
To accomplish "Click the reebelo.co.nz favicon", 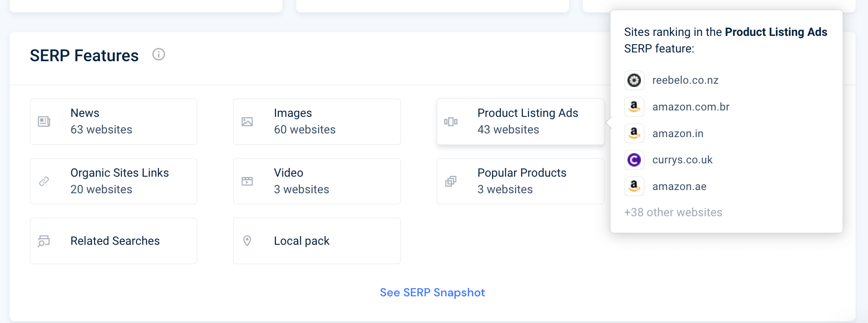I will (x=634, y=80).
